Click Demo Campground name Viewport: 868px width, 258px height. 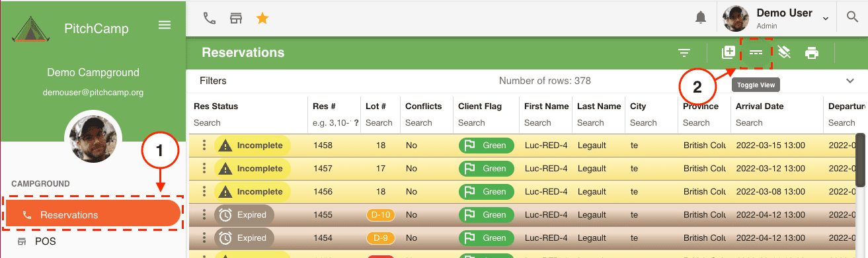click(93, 72)
